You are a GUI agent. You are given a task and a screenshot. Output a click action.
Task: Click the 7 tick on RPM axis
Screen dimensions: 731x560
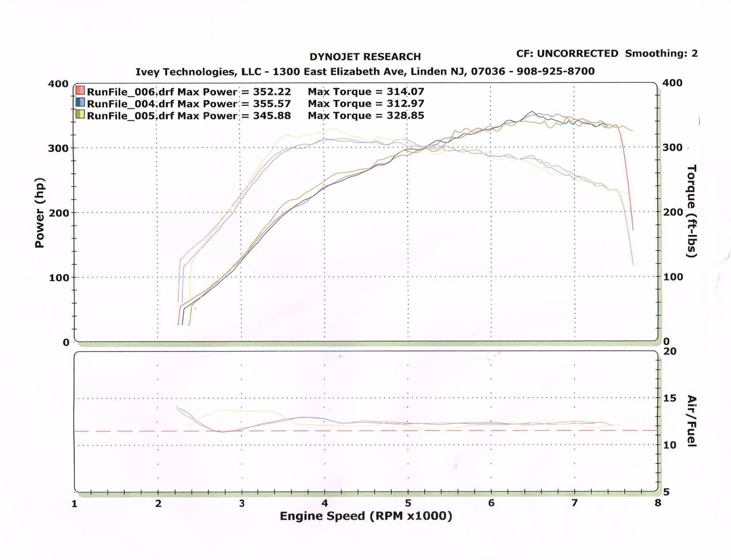[574, 503]
